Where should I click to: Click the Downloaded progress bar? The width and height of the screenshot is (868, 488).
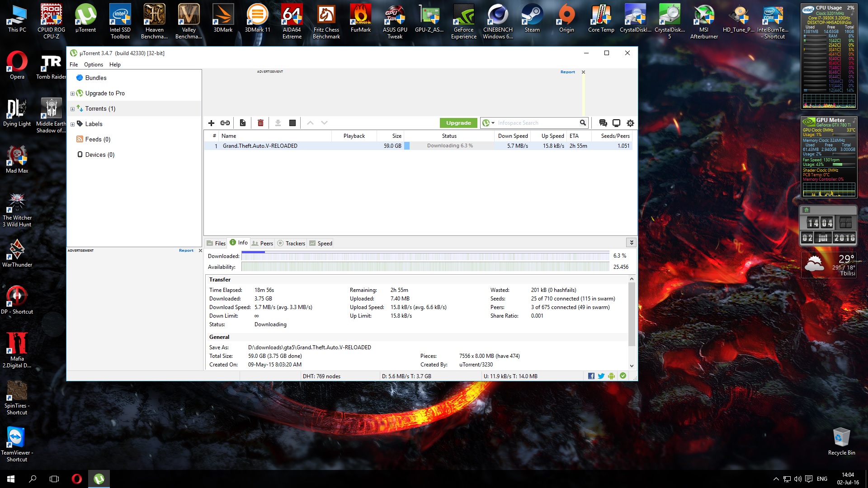tap(425, 256)
